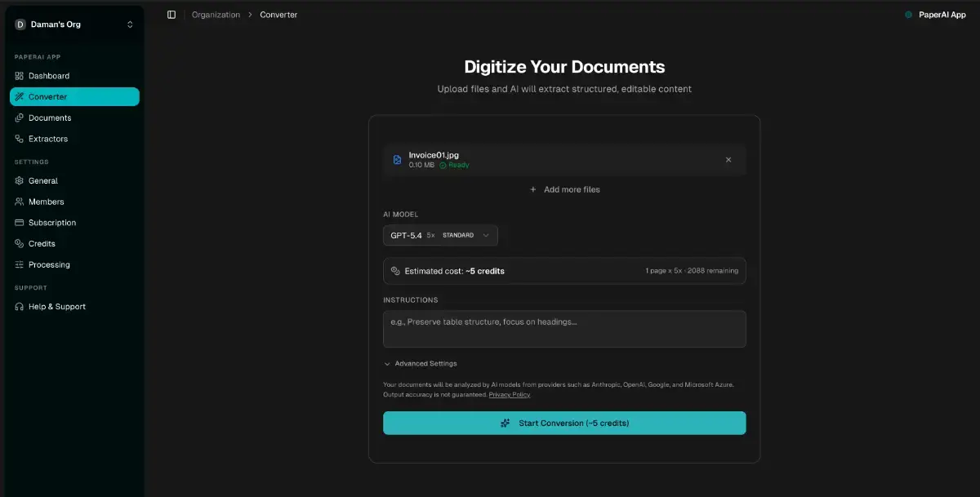Click the Converter breadcrumb
980x497 pixels.
pos(278,15)
